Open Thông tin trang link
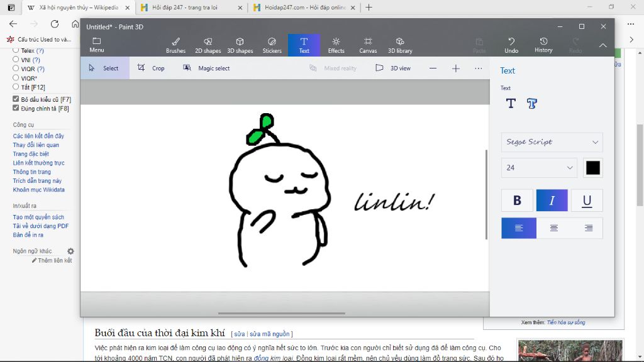 (31, 172)
